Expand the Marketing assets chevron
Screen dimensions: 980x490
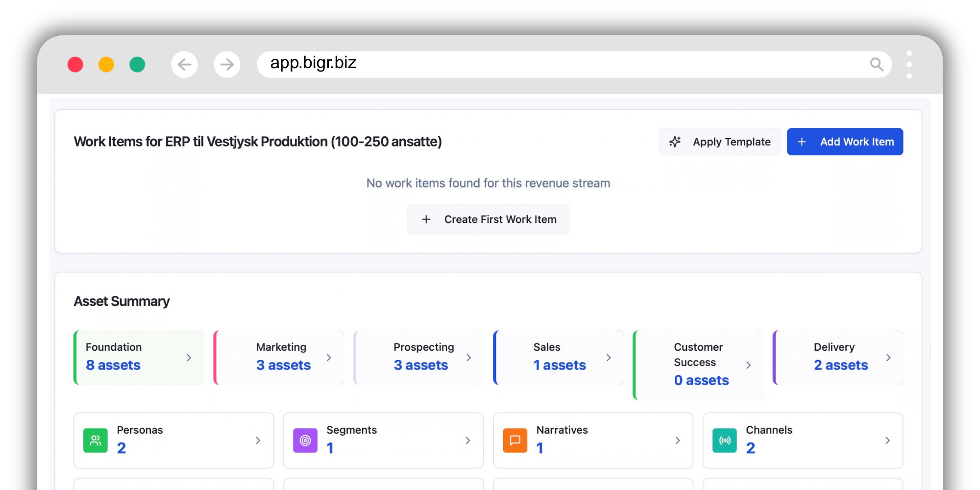329,358
